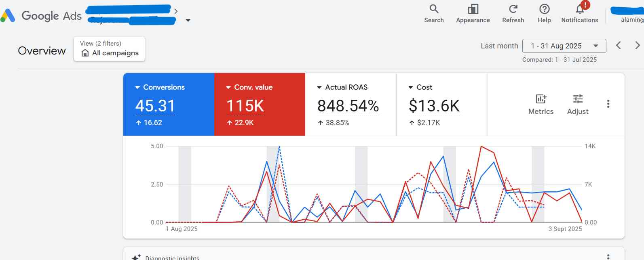
Task: Open the 1 - 31 Aug 2025 date range dropdown
Action: pyautogui.click(x=564, y=46)
